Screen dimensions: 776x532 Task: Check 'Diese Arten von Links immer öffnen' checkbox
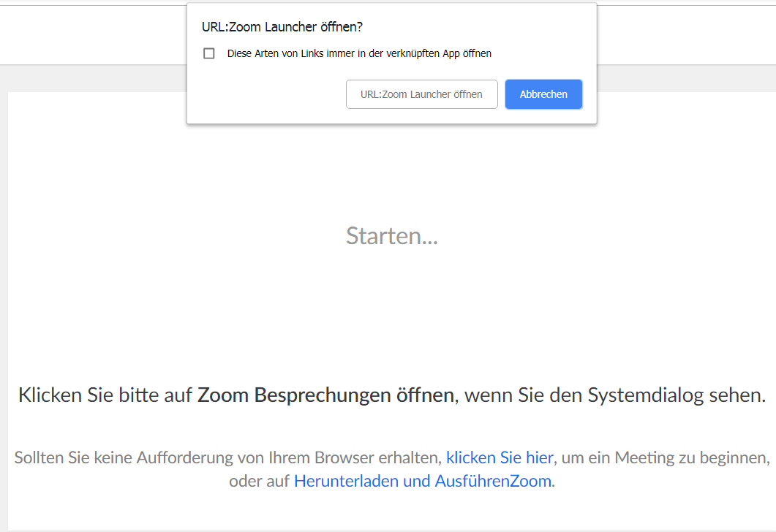209,53
